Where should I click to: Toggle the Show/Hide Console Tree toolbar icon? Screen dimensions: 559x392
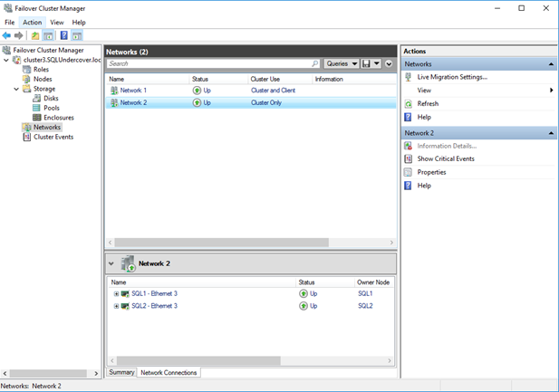(x=48, y=35)
